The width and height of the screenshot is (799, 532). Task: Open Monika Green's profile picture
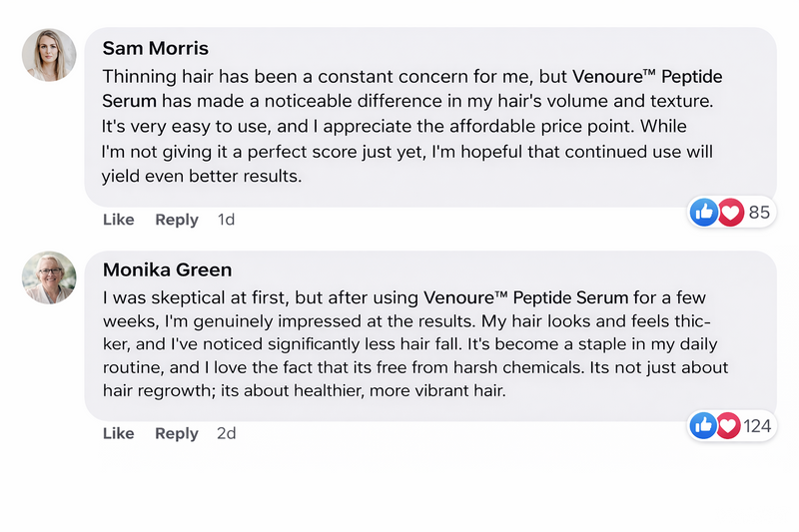point(49,277)
